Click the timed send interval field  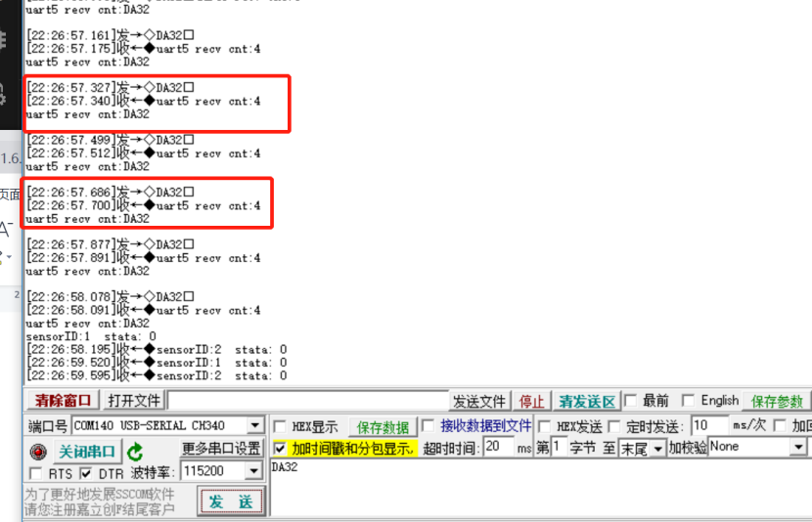[708, 426]
